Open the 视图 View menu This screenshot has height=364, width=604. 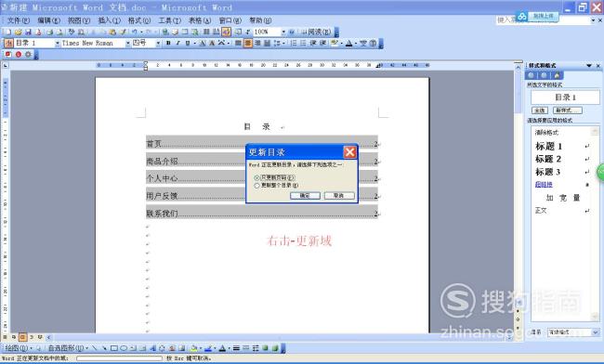[x=79, y=20]
